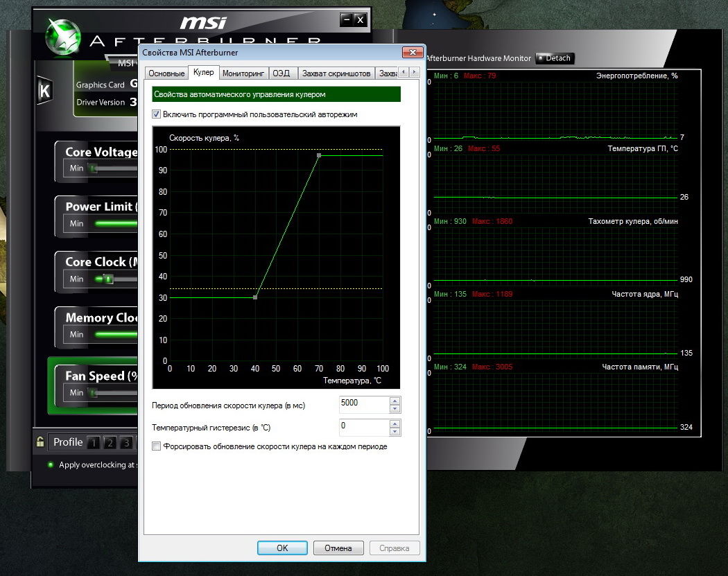The width and height of the screenshot is (728, 576).
Task: Minimize the MSI Afterburner skin window
Action: (347, 19)
